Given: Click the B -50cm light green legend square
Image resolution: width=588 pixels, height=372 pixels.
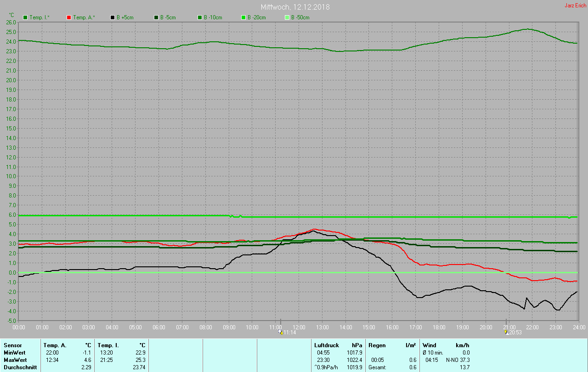Looking at the screenshot, I should point(287,17).
